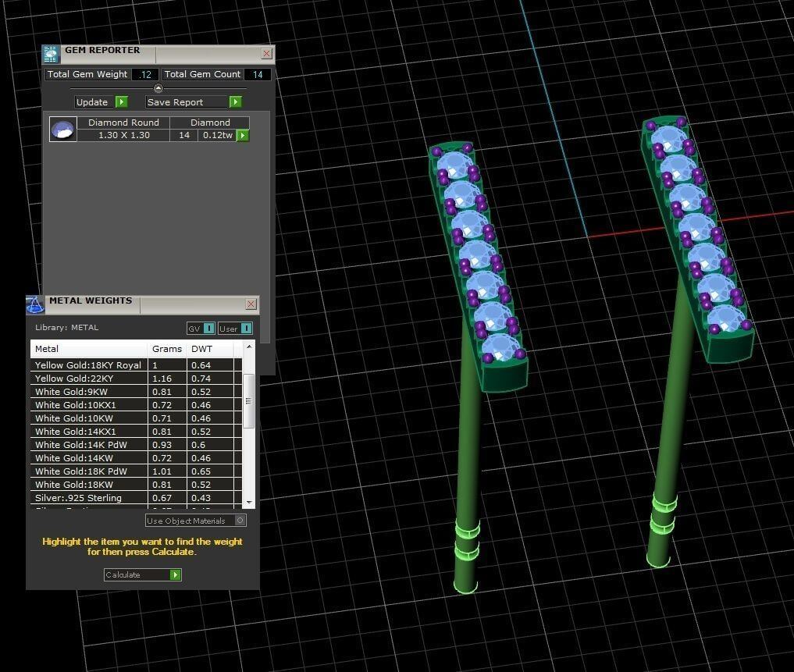Image resolution: width=794 pixels, height=672 pixels.
Task: Select the Silver:.925 Sterling row
Action: [x=89, y=498]
